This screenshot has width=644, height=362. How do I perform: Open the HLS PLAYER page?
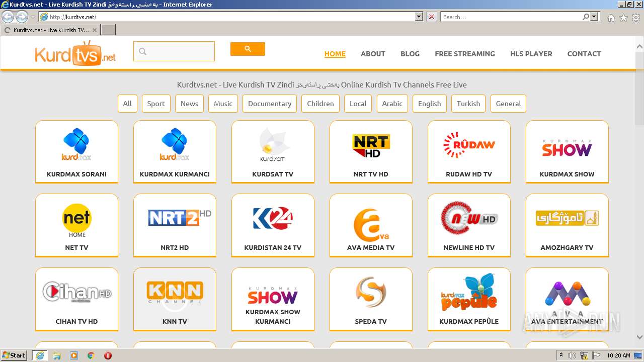(531, 54)
